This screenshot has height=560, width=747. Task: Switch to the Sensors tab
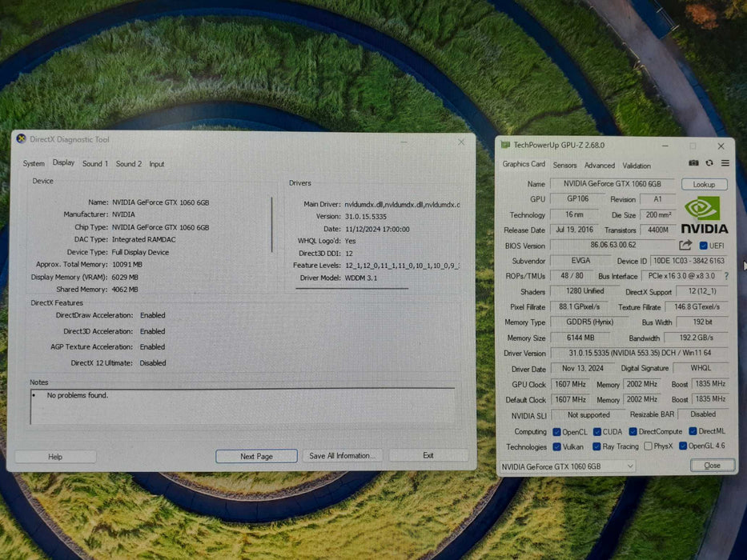[x=564, y=166]
